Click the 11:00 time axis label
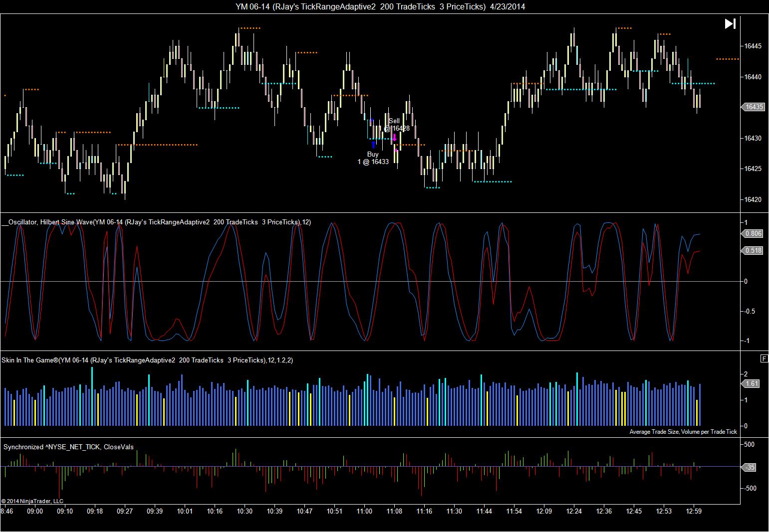Screen dimensions: 769x532 click(x=364, y=511)
